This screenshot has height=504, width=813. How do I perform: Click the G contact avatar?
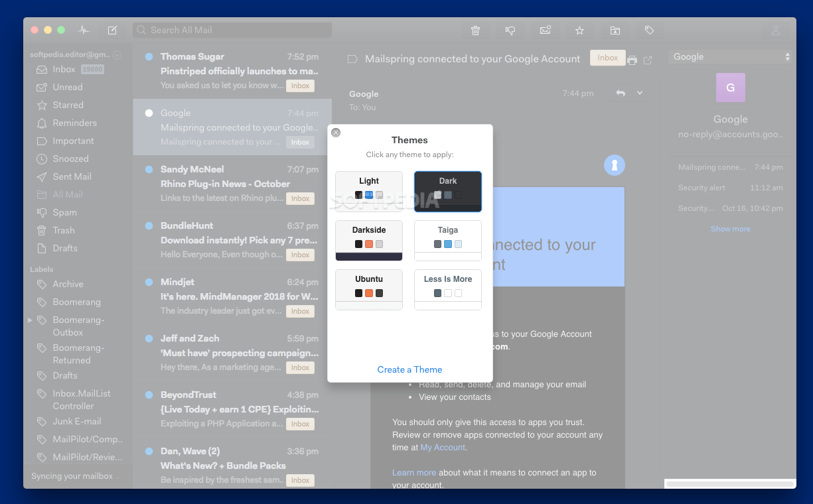[731, 88]
